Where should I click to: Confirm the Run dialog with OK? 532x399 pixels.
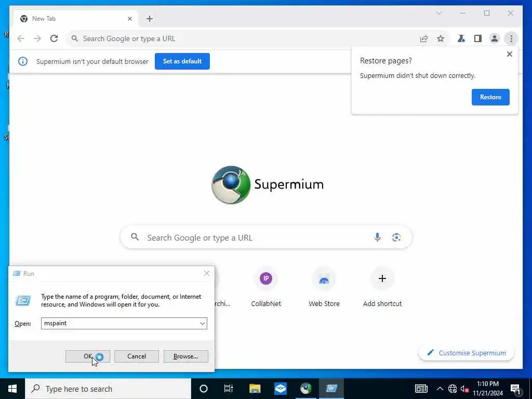(x=87, y=356)
